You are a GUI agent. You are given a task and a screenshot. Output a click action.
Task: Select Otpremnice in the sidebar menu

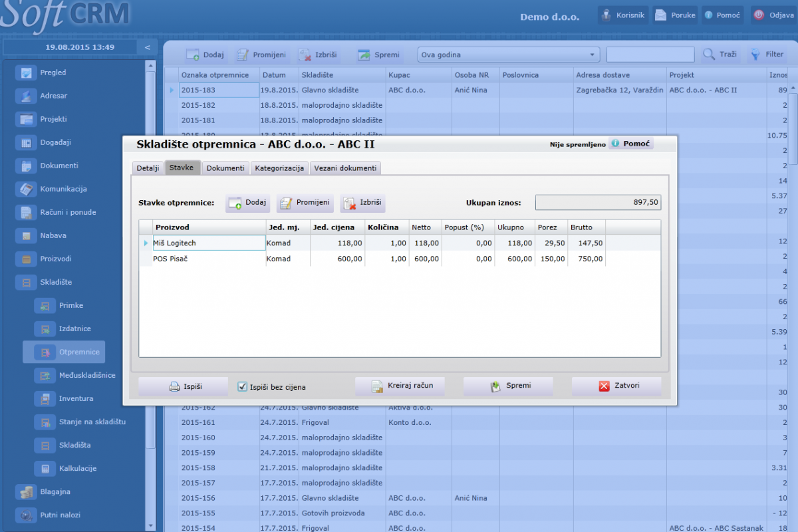click(x=64, y=352)
